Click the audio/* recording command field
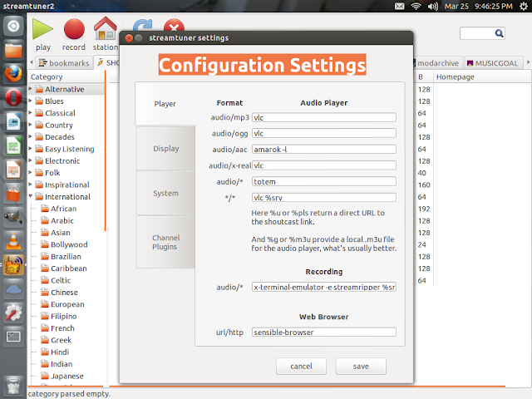This screenshot has height=399, width=532. 324,287
